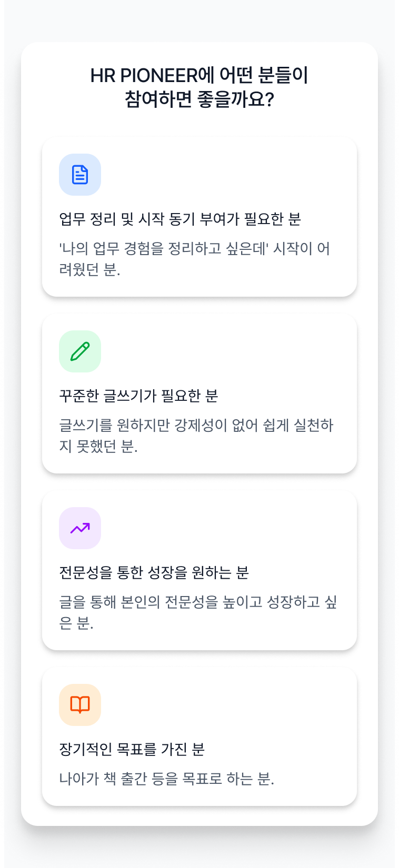The height and width of the screenshot is (868, 399).
Task: Click the description starting with '나의 업무 경험을'
Action: click(194, 259)
